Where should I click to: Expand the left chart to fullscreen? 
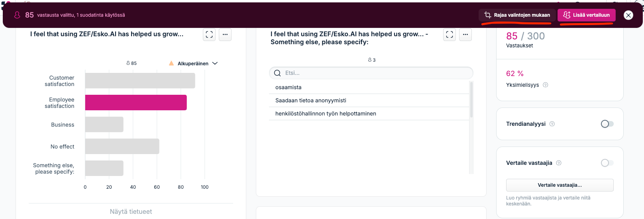(209, 35)
